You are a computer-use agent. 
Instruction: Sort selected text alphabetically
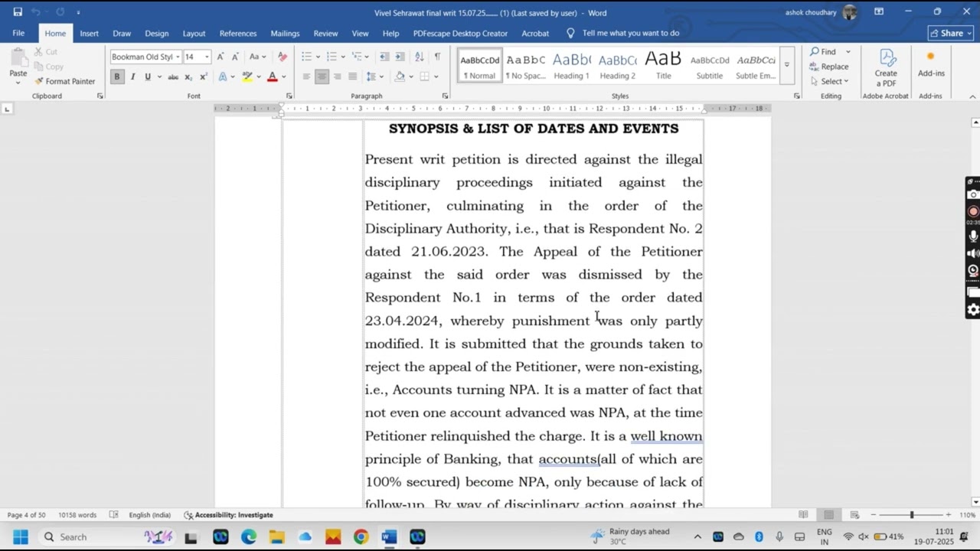(x=419, y=57)
